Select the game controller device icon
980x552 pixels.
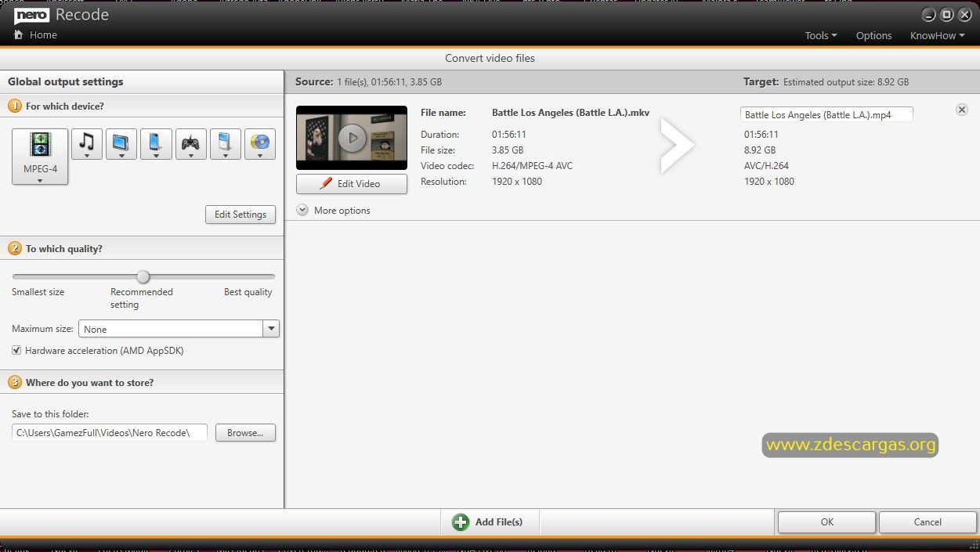[191, 144]
